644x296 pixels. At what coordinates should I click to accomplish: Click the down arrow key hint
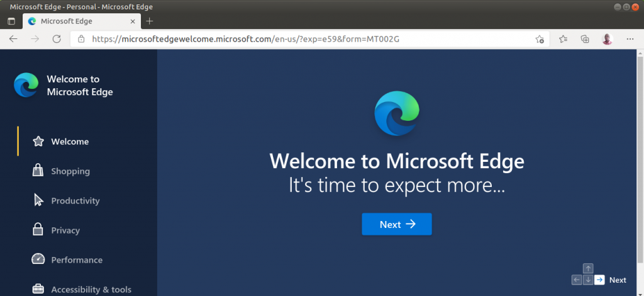[x=588, y=280]
